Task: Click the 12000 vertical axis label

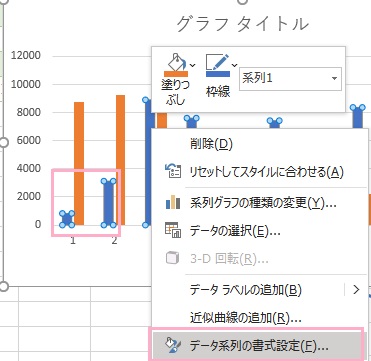Action: pos(26,55)
